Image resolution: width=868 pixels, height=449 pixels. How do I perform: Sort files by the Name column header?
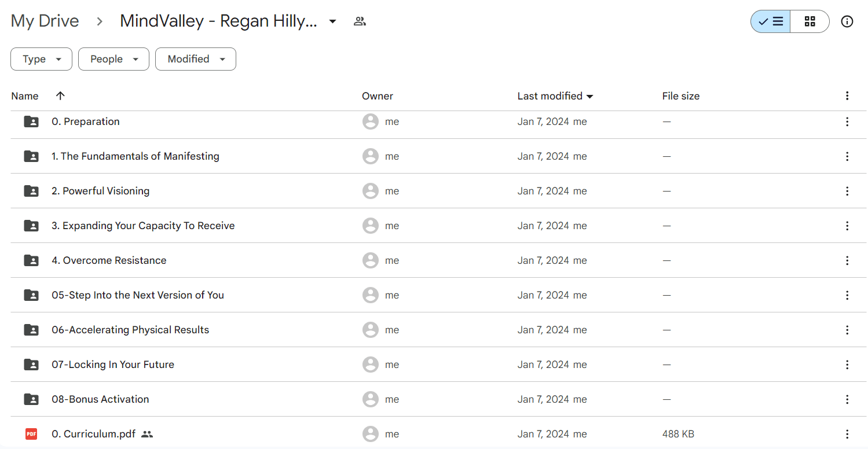click(25, 96)
